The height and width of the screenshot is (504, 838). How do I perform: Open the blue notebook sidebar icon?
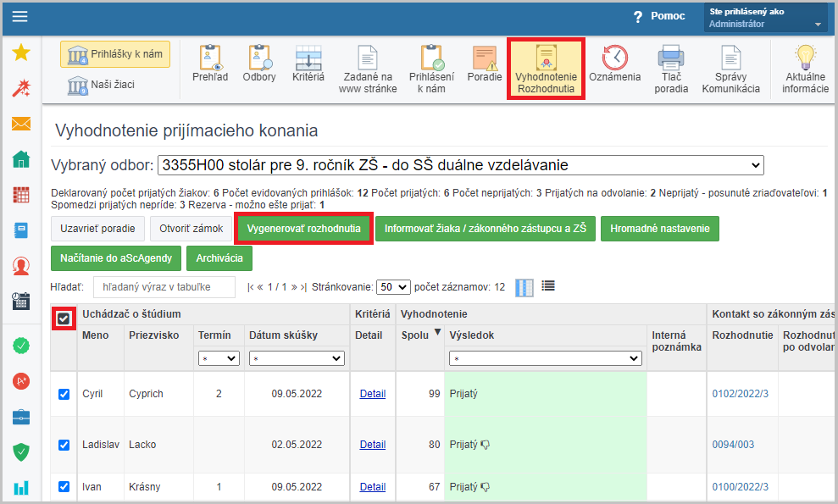tap(21, 230)
